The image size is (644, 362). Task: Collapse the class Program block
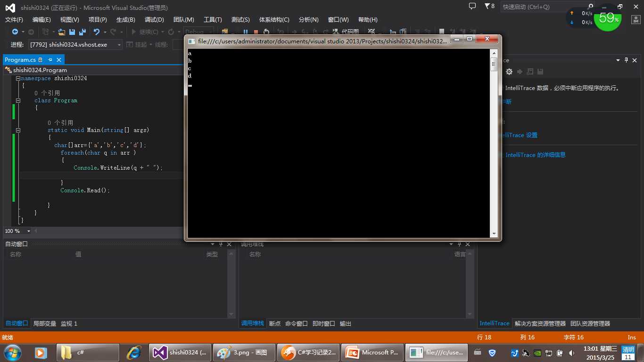click(18, 100)
